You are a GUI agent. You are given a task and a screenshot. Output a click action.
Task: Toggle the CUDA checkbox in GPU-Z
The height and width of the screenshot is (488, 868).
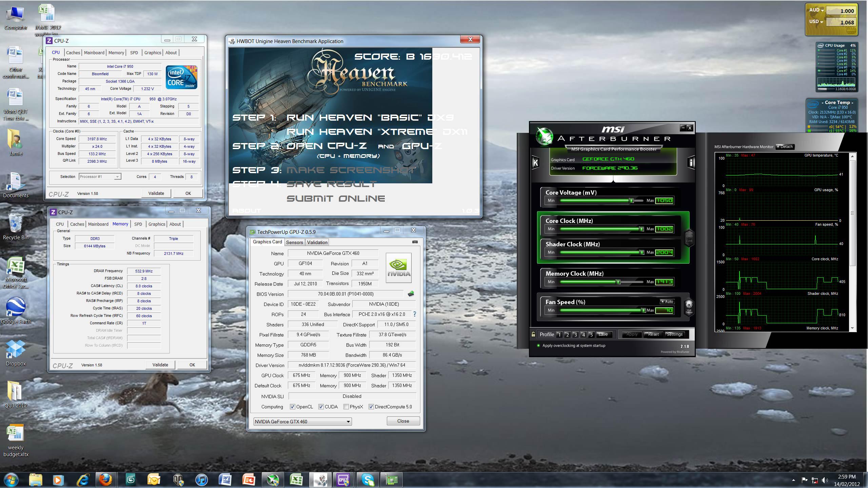coord(321,407)
